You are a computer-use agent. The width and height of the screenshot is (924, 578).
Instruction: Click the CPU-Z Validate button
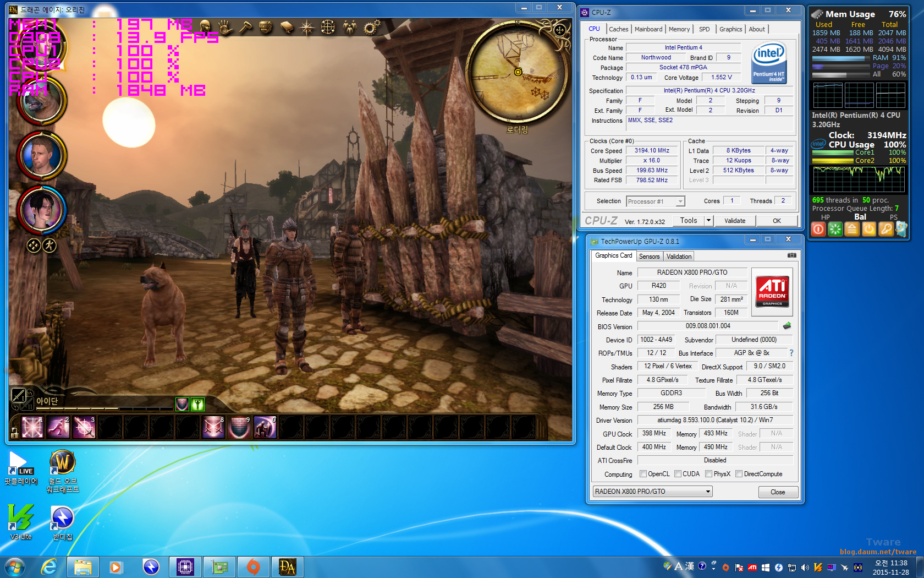coord(735,221)
